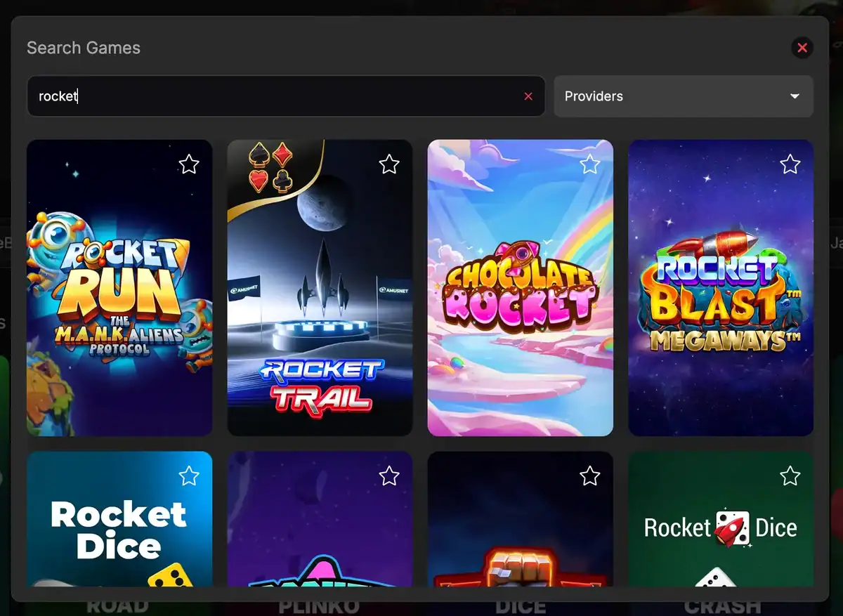The width and height of the screenshot is (843, 616).
Task: Launch the Chocolate Rocket game
Action: tap(521, 288)
